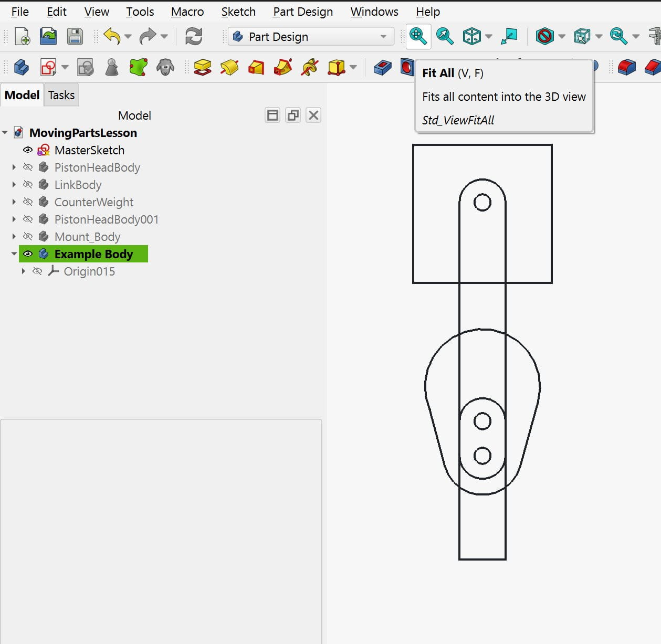
Task: Open the Part Design menu
Action: point(303,12)
